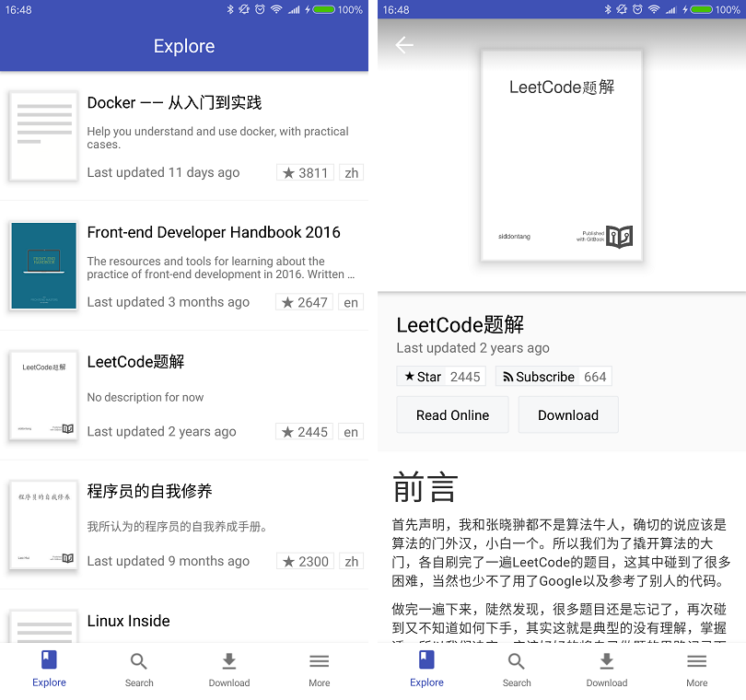Tap the en badge next to LeetCode题解 stars
This screenshot has width=746, height=700.
(350, 431)
